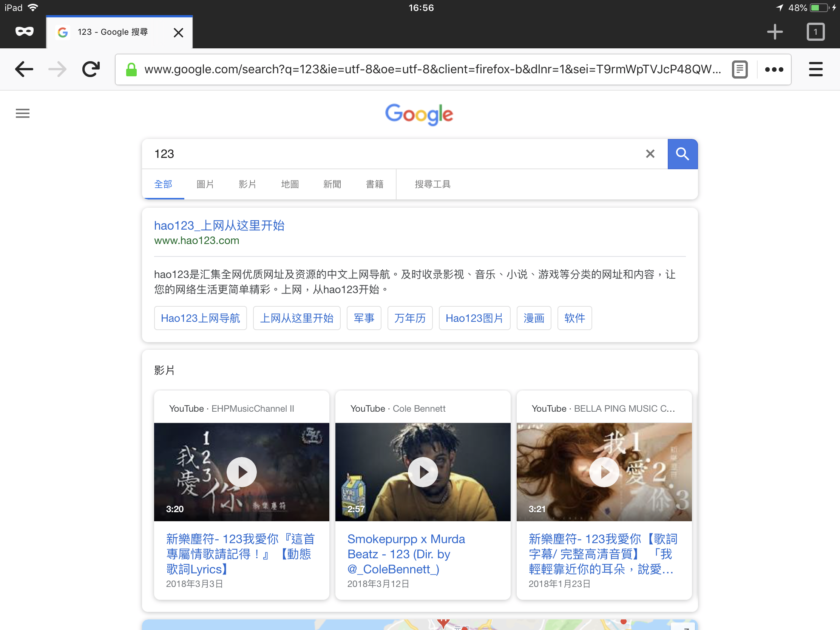Tap the location arrow status icon
The width and height of the screenshot is (840, 630).
(779, 8)
